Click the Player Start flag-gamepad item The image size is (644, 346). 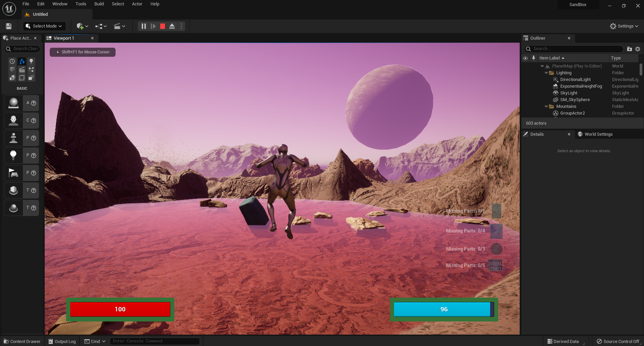13,173
